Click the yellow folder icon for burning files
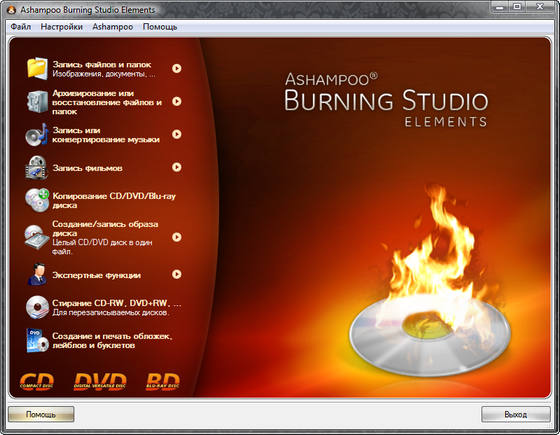This screenshot has height=435, width=560. [x=37, y=68]
